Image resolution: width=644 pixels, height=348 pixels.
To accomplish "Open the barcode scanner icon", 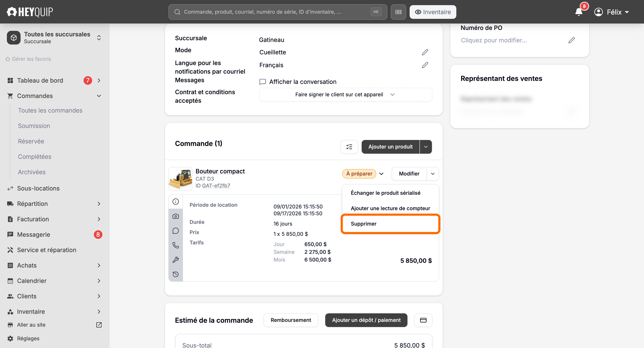I will (398, 12).
